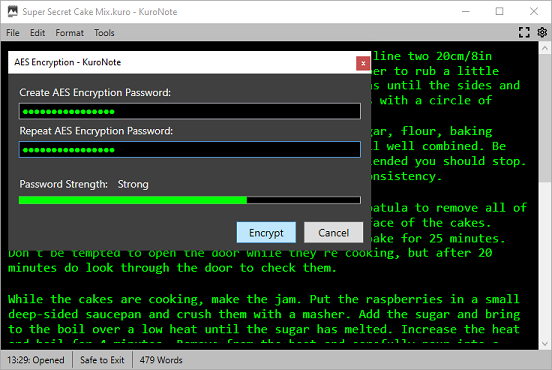Open the Tools menu

(x=104, y=33)
